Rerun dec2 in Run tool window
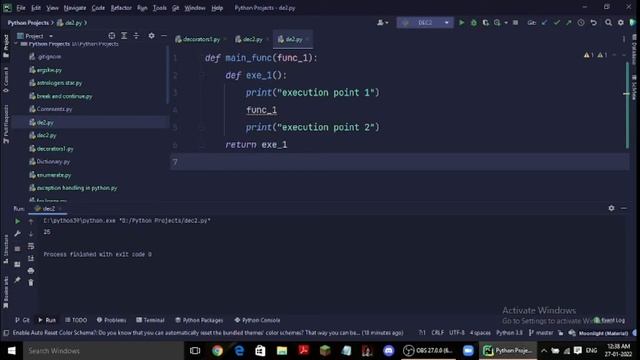Screen dimensions: 640x360 [x=18, y=221]
